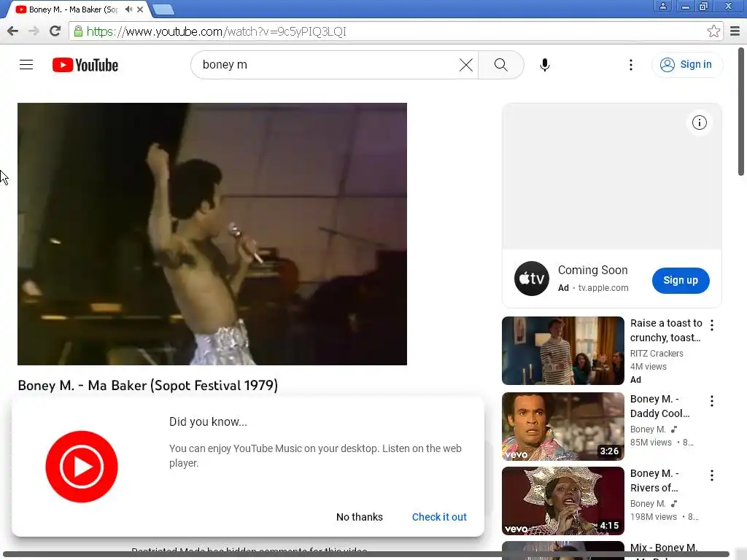The height and width of the screenshot is (560, 747).
Task: Click '85M views' under Daddy Cool
Action: point(651,443)
